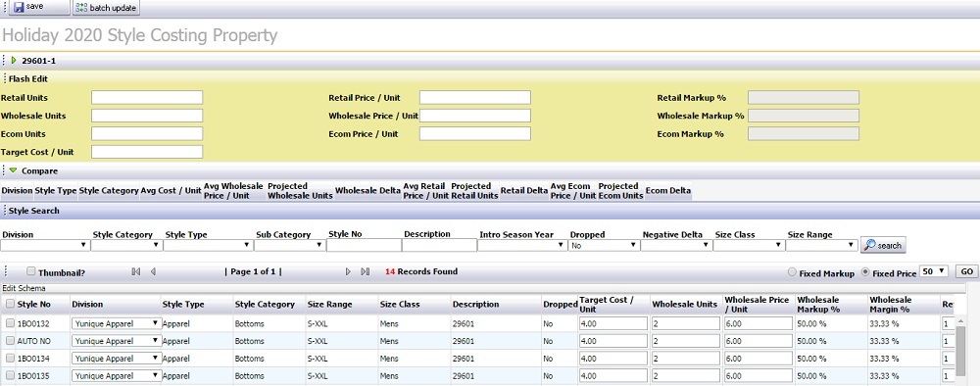
Task: Open Division dropdown in row 1BO0135
Action: coord(116,376)
